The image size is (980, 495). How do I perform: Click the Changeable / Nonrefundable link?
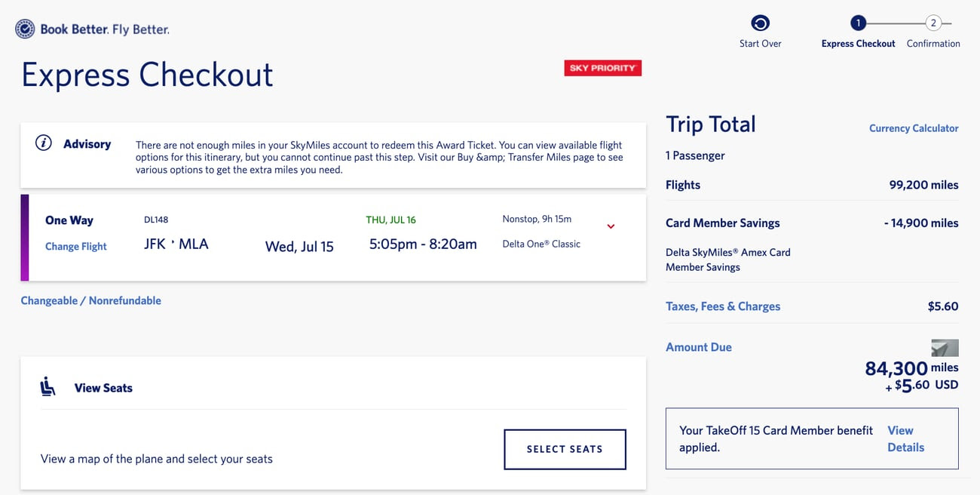click(x=90, y=300)
